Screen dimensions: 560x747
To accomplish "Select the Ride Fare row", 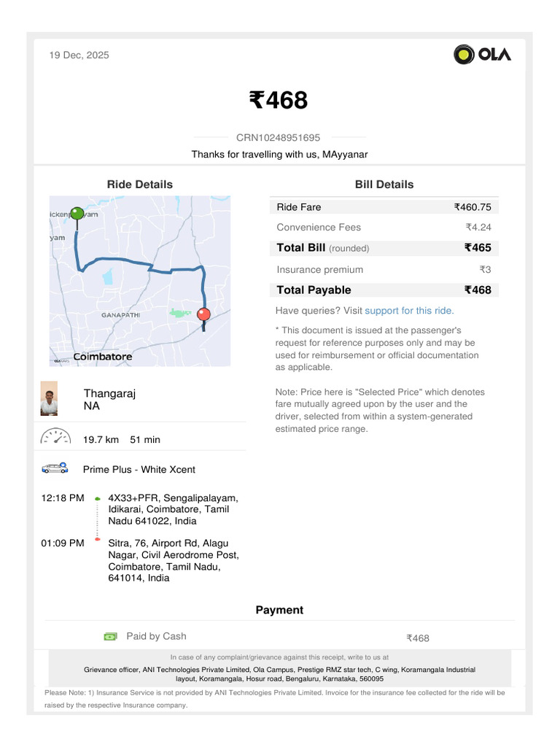I will pos(384,207).
